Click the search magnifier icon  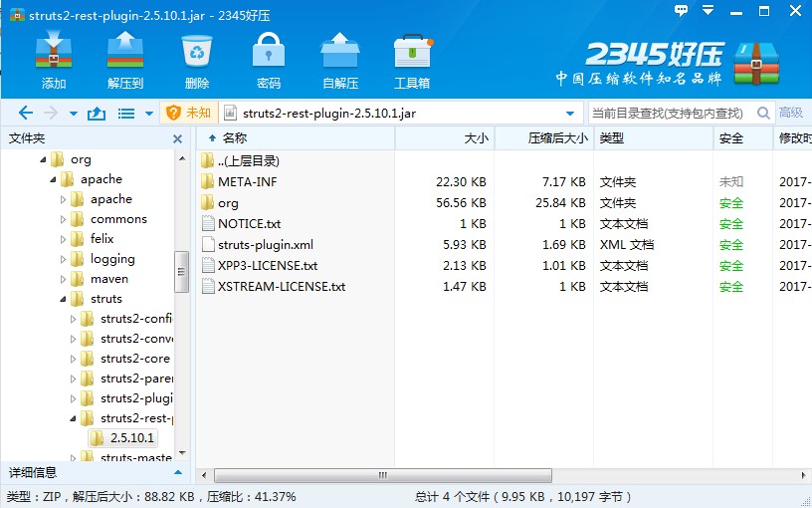point(763,114)
